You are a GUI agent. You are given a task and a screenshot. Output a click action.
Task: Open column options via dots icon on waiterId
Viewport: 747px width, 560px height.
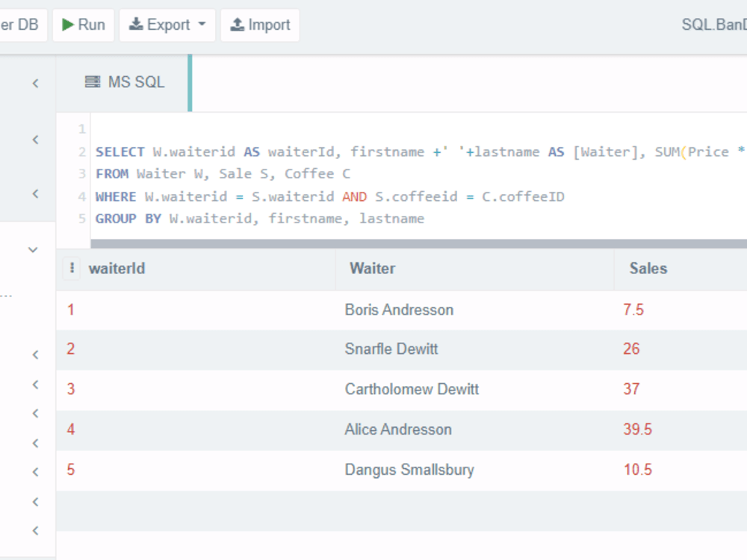(x=72, y=268)
